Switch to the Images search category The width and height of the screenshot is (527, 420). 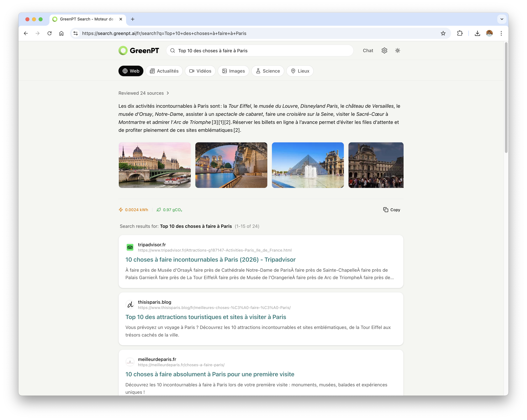tap(233, 71)
